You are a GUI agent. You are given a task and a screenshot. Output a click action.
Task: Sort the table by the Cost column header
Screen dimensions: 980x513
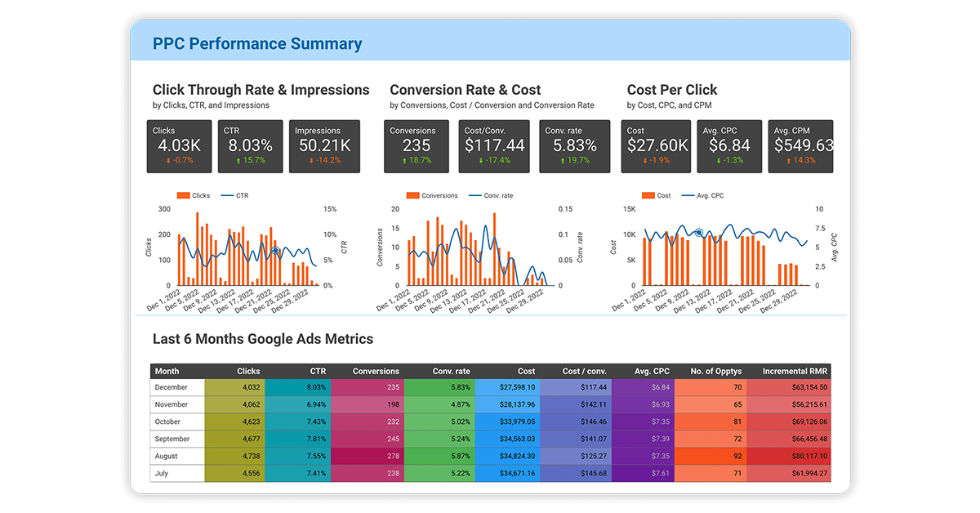point(526,371)
